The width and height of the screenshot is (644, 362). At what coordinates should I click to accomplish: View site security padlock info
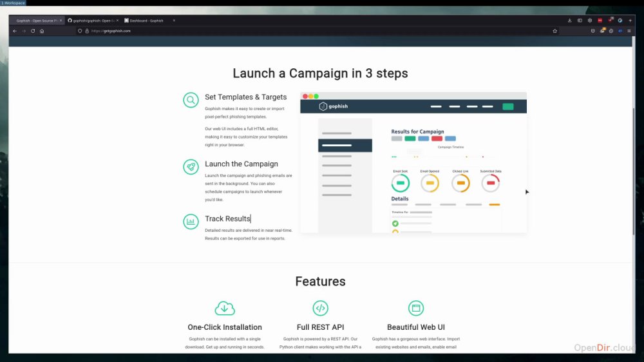(x=87, y=31)
